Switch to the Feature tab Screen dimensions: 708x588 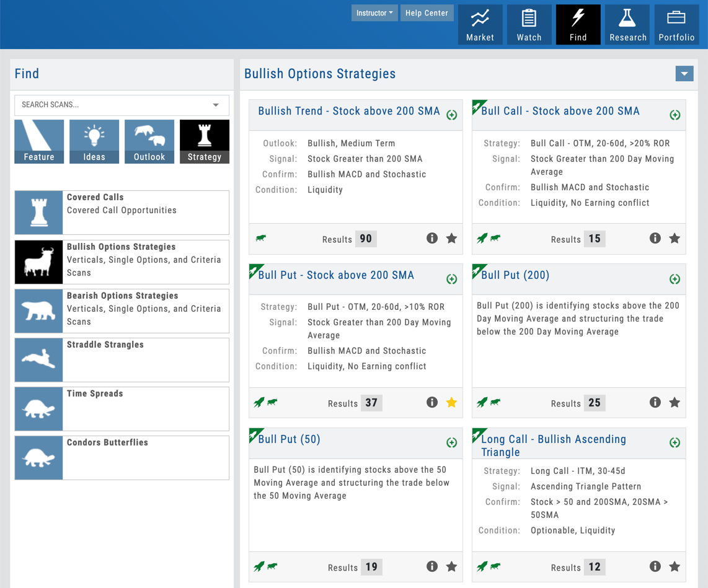click(x=39, y=142)
